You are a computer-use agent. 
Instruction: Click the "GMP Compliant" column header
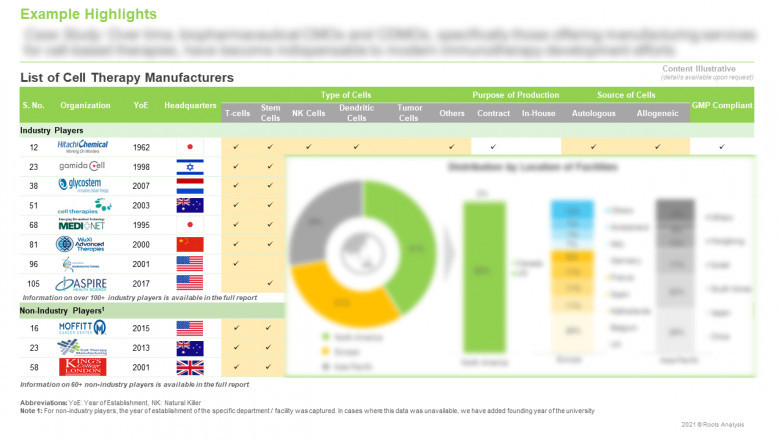click(722, 105)
